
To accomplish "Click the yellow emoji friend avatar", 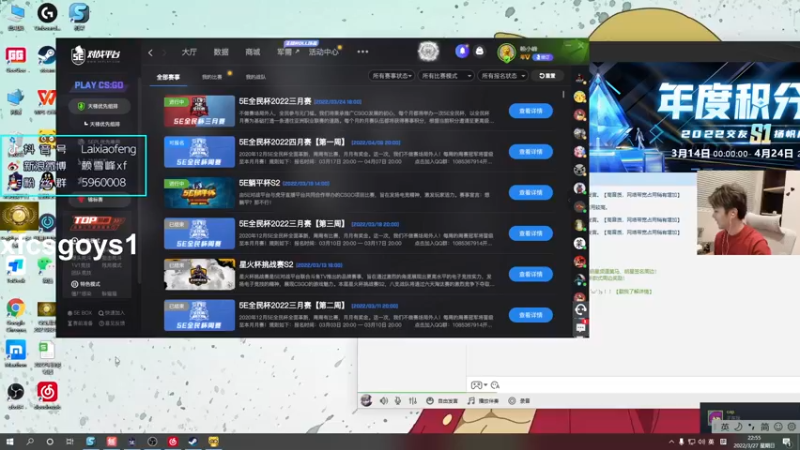I will tap(579, 97).
